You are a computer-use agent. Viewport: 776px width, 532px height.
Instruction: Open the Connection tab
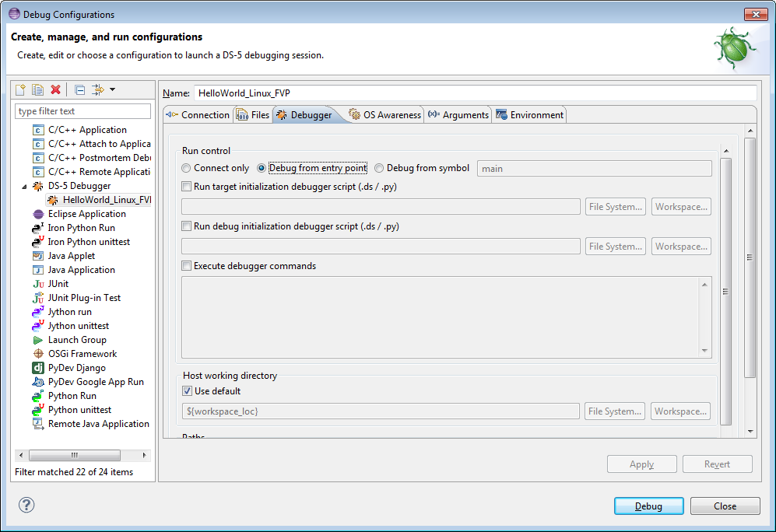click(x=198, y=115)
